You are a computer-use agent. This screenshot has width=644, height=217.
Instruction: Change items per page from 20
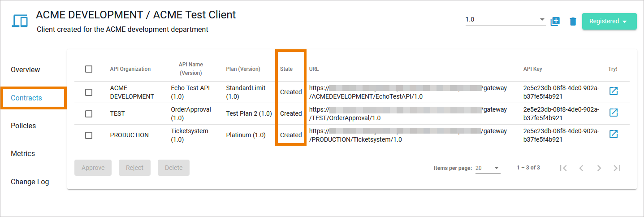click(488, 168)
